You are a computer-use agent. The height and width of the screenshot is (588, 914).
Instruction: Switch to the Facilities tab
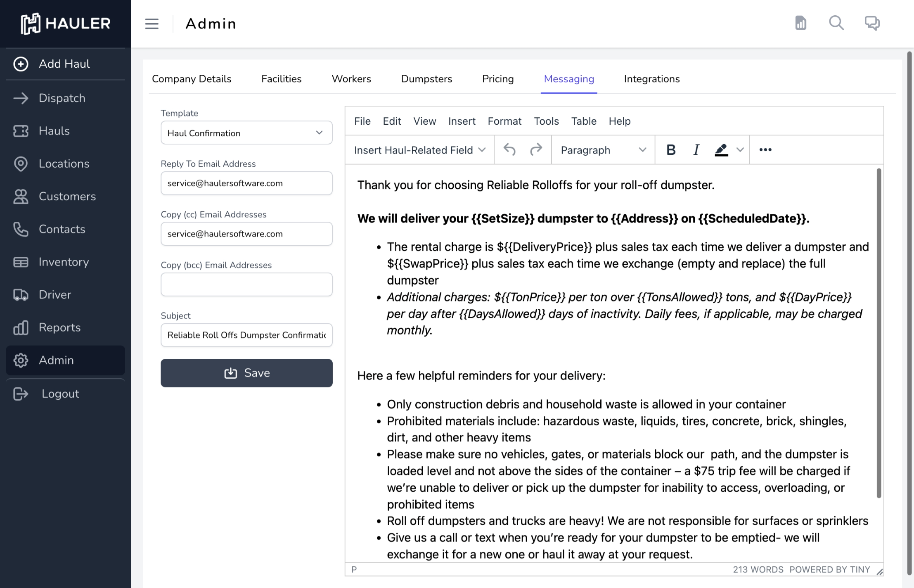coord(281,79)
